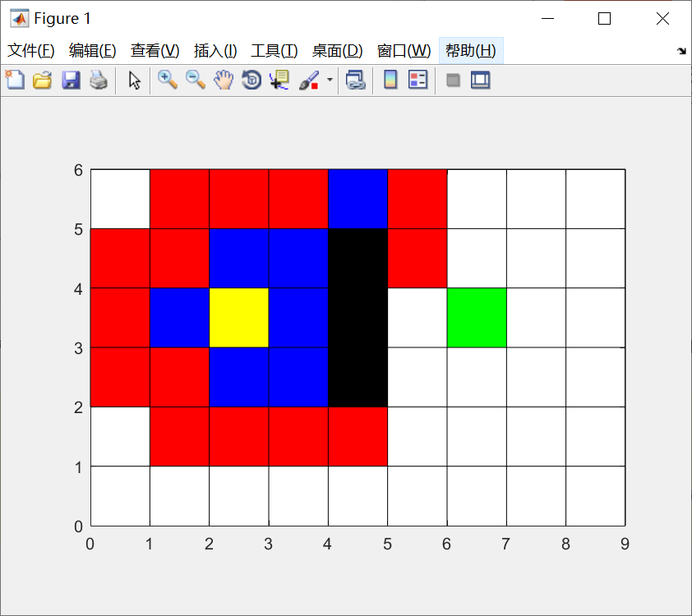This screenshot has height=616, width=692.
Task: Open the 工具(T) menu
Action: [x=274, y=51]
